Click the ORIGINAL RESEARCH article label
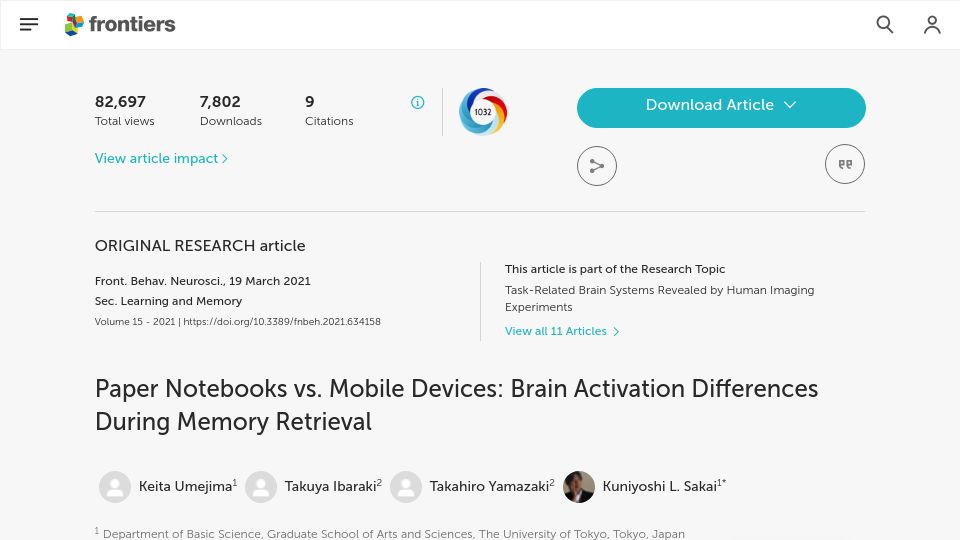 click(200, 246)
